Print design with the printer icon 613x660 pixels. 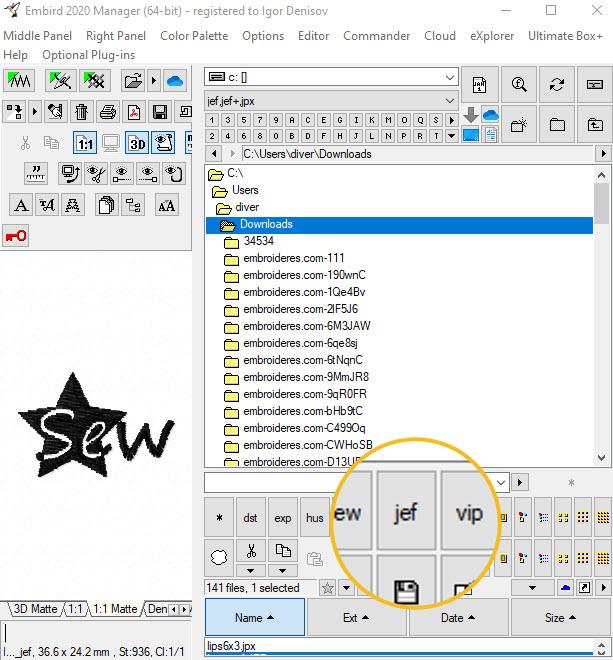tap(107, 112)
